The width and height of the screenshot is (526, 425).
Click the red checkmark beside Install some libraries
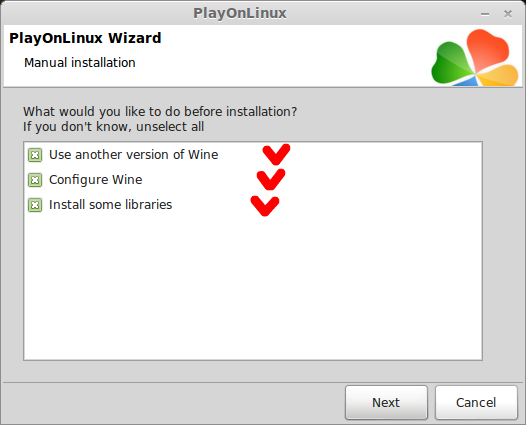[265, 206]
